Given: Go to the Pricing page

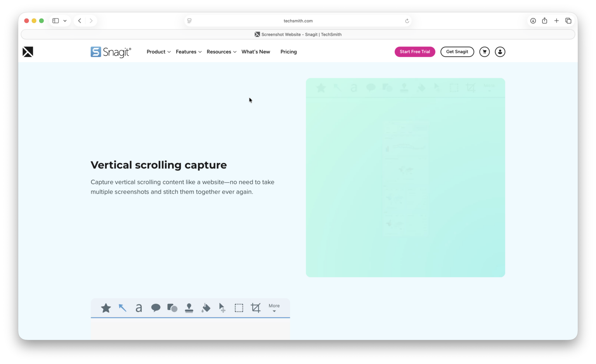Looking at the screenshot, I should [x=289, y=52].
